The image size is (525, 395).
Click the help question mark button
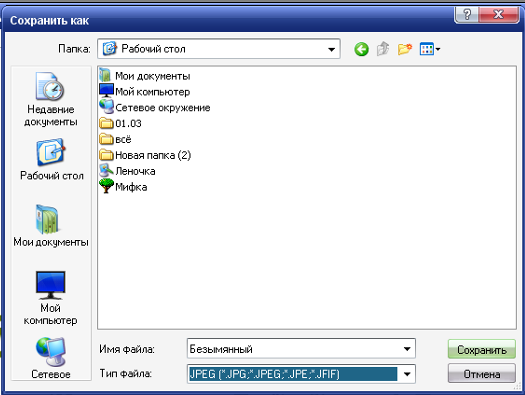[x=466, y=14]
